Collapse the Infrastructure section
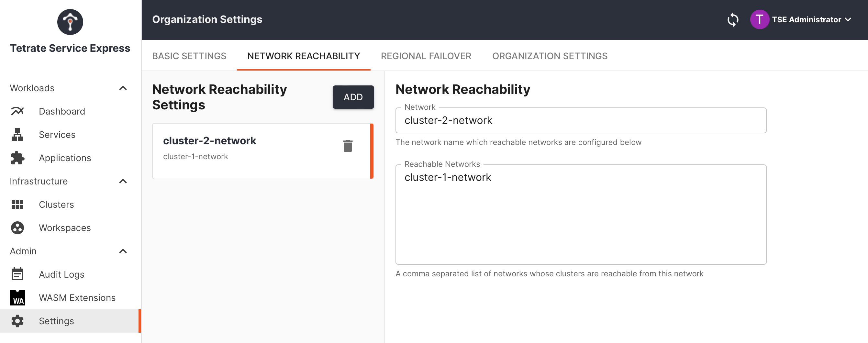This screenshot has width=868, height=343. [x=123, y=181]
